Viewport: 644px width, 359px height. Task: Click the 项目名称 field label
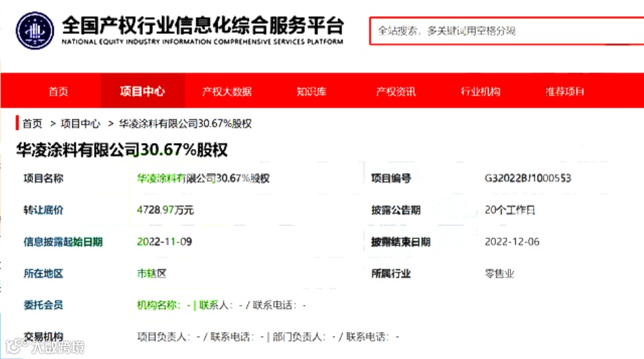44,178
